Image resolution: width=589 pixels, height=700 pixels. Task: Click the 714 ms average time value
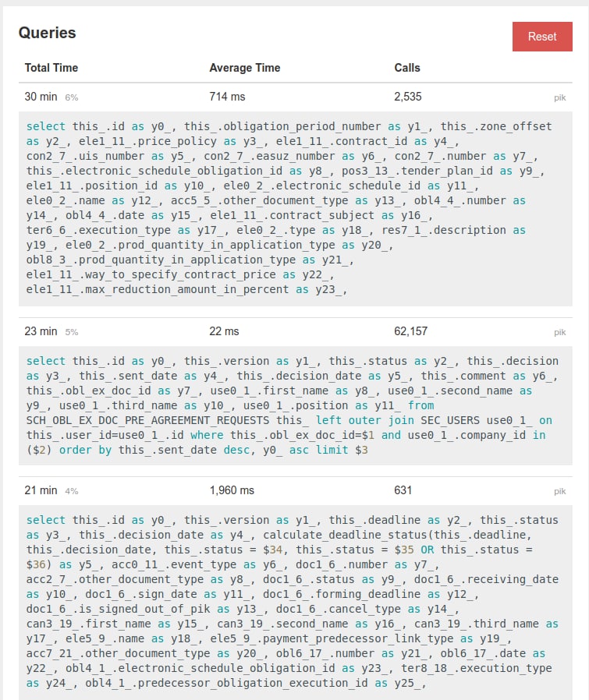click(228, 97)
